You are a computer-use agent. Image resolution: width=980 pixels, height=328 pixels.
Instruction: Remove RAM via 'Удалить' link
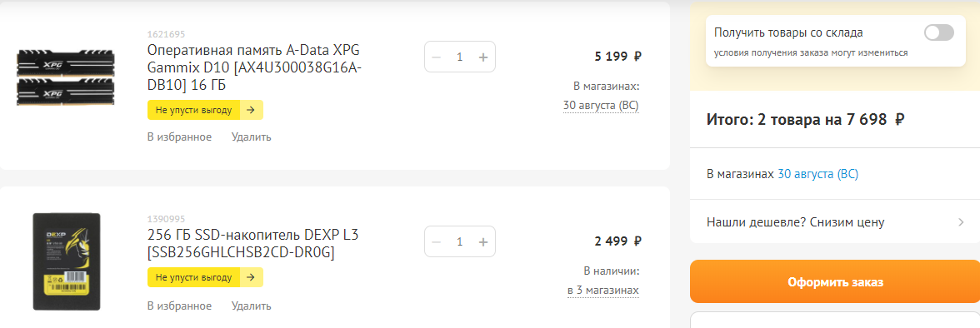click(x=252, y=137)
